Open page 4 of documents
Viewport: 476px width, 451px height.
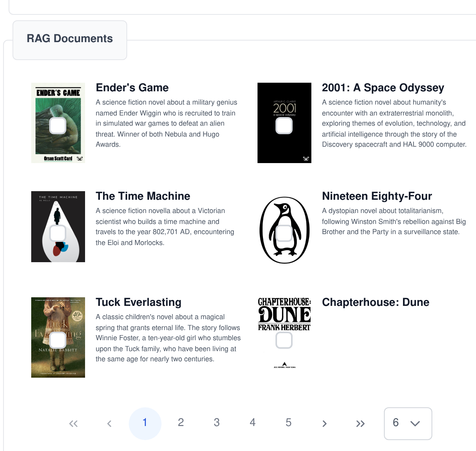click(253, 423)
